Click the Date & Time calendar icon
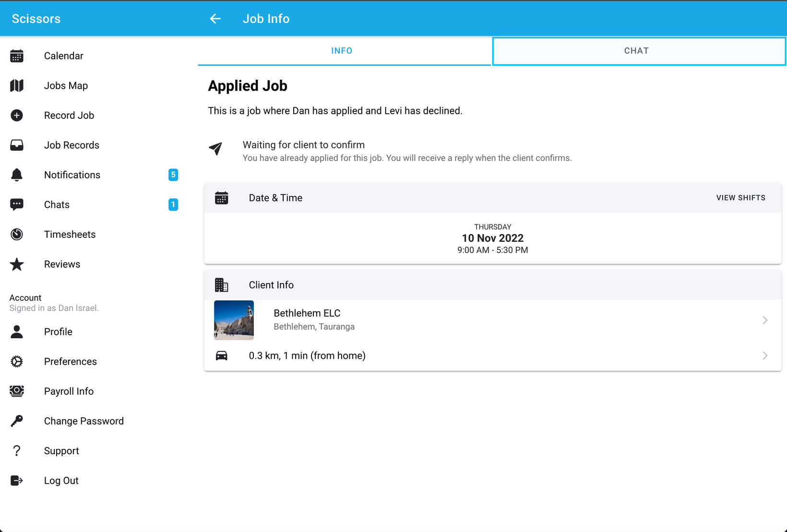Screen dimensions: 787x532 pyautogui.click(x=222, y=198)
